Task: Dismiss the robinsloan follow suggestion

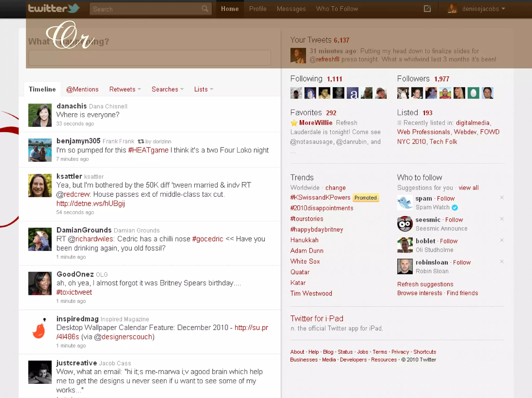Action: coord(502,261)
